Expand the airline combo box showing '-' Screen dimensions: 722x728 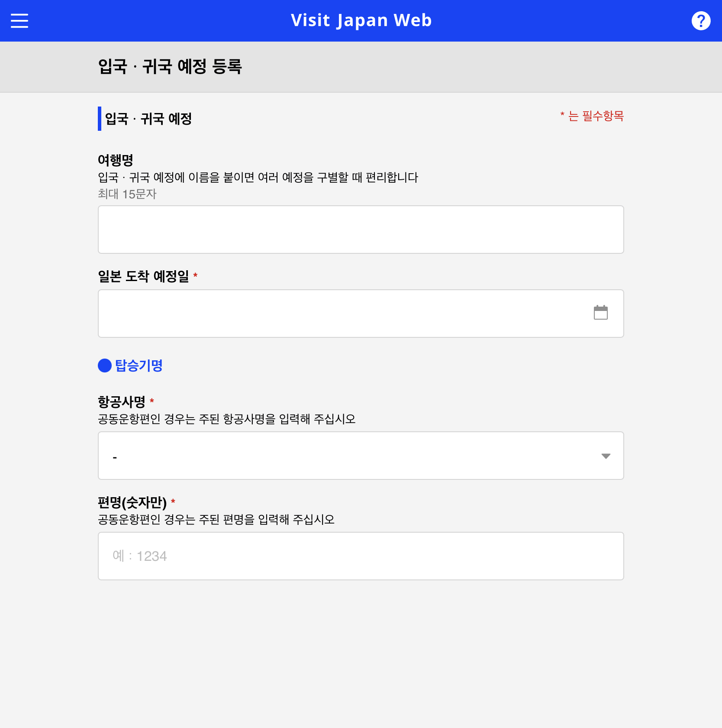tap(361, 456)
